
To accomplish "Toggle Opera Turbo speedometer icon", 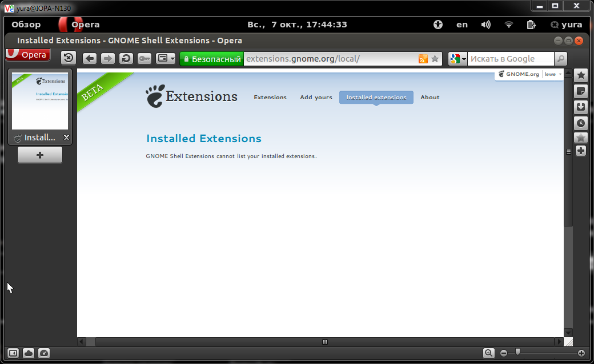I will click(x=44, y=353).
